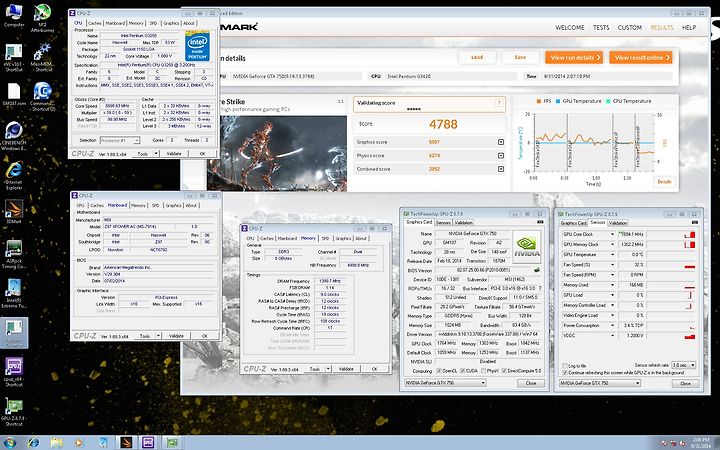This screenshot has height=450, width=720.
Task: Click View result online button
Action: pos(641,57)
